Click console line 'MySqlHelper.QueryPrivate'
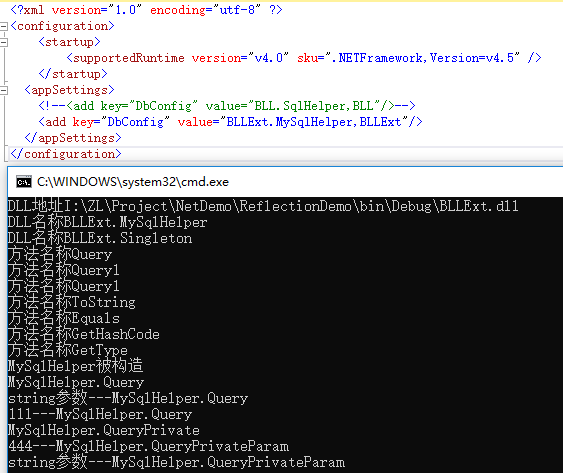Screen dimensions: 563x473 tap(104, 430)
